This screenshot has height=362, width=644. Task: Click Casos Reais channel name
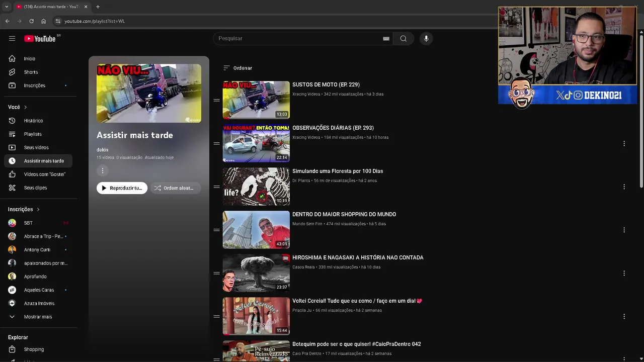click(303, 267)
